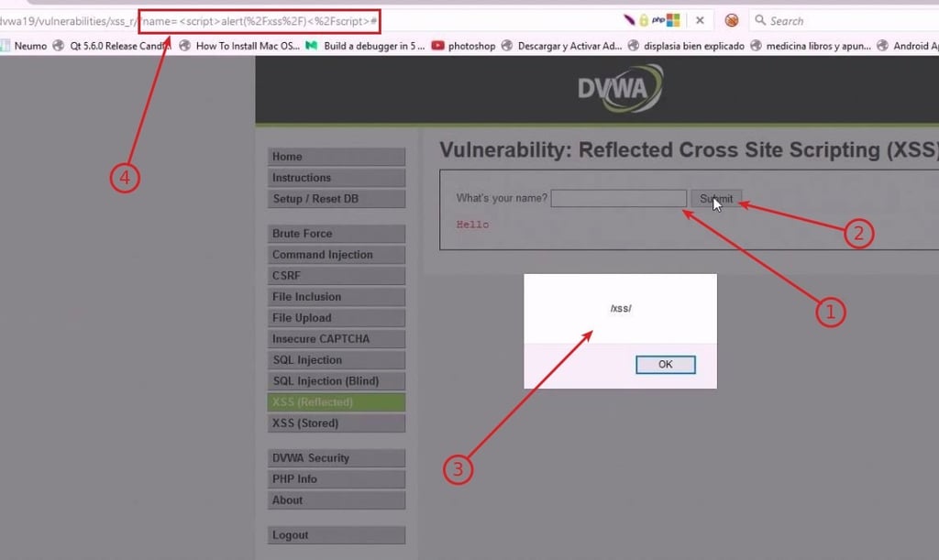Image resolution: width=939 pixels, height=560 pixels.
Task: Open DVWA Security settings
Action: (336, 457)
